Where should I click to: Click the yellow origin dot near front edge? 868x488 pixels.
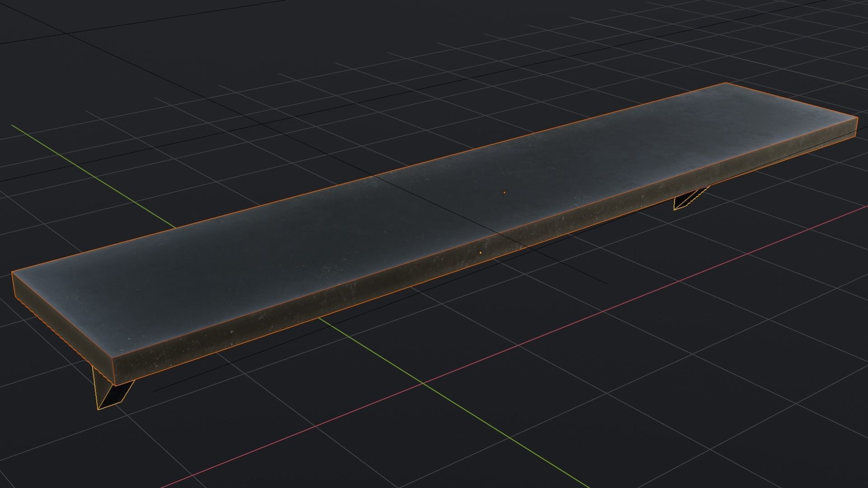[480, 253]
